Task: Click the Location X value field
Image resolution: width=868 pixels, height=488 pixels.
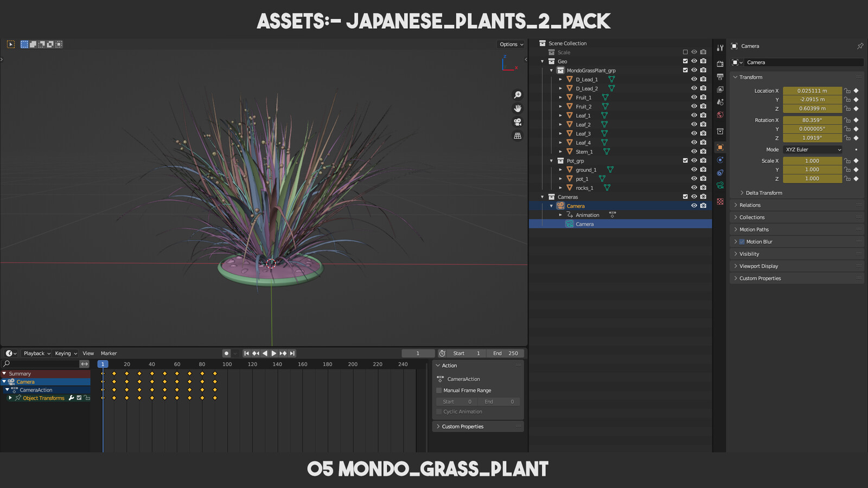Action: click(x=812, y=91)
